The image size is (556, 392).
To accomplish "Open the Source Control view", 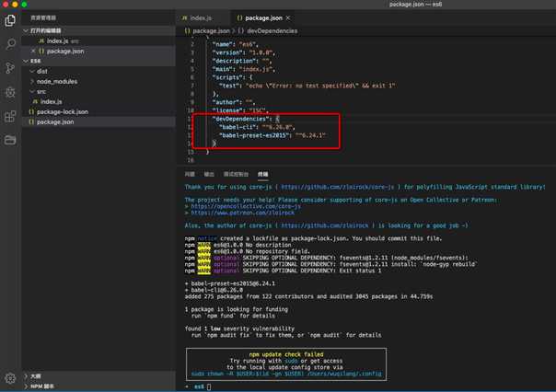I will point(10,68).
